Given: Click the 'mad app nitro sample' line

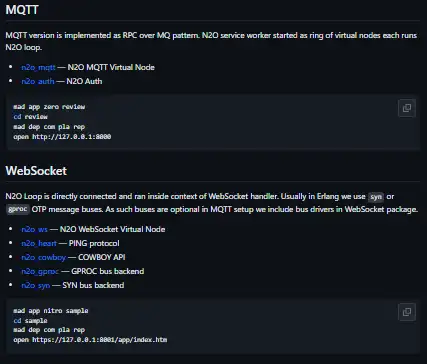Looking at the screenshot, I should [x=51, y=311].
